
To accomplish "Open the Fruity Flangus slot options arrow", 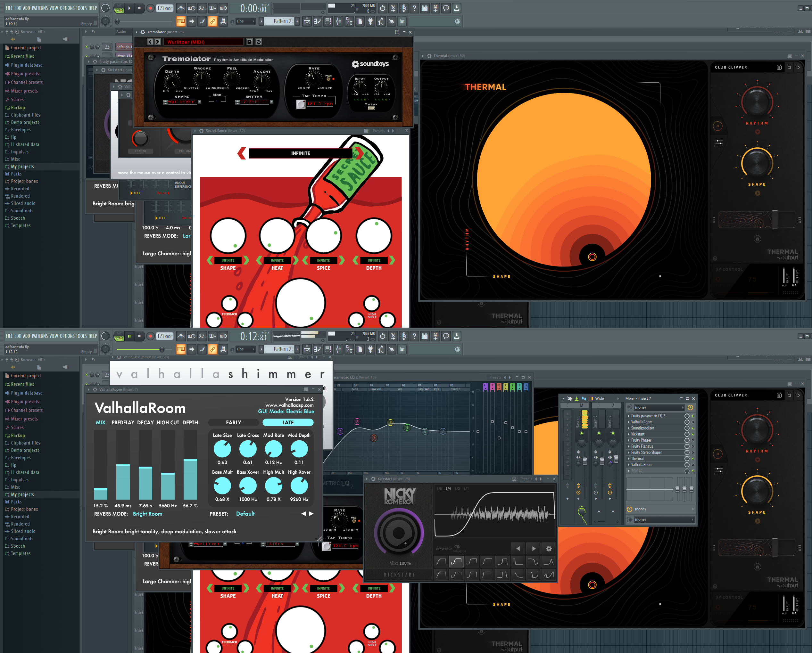I will coord(629,446).
